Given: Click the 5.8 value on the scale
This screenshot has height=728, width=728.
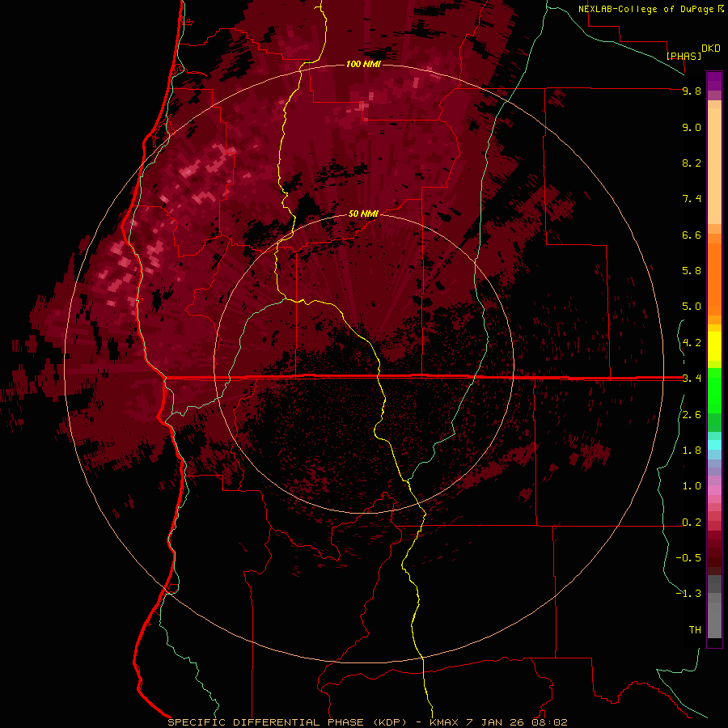Looking at the screenshot, I should [692, 270].
